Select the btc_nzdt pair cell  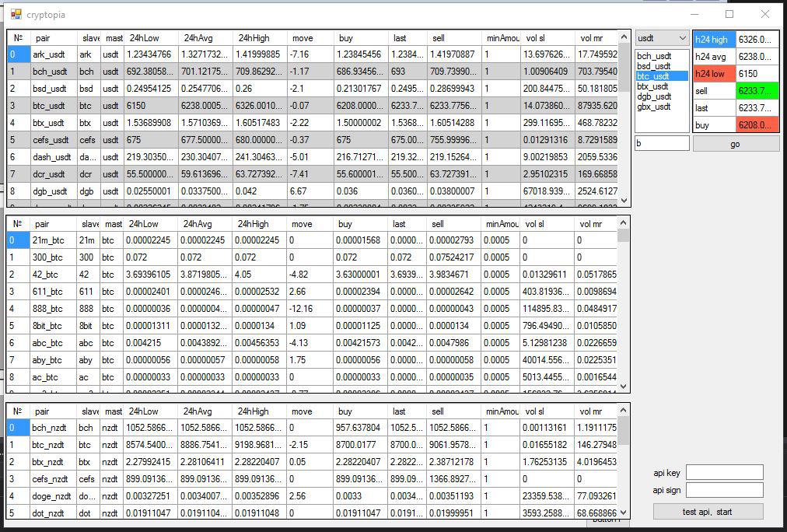(53, 445)
